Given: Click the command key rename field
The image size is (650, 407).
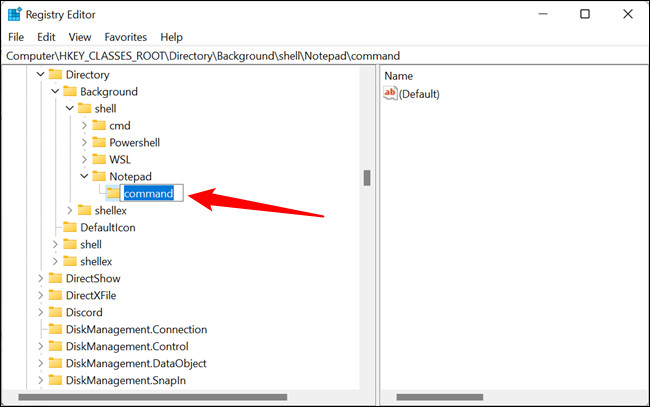Looking at the screenshot, I should (152, 193).
